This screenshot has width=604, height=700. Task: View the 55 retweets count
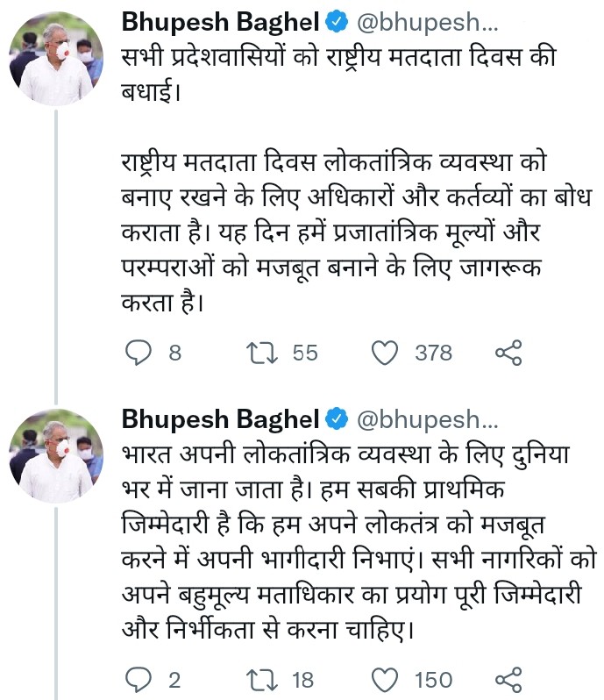click(304, 353)
